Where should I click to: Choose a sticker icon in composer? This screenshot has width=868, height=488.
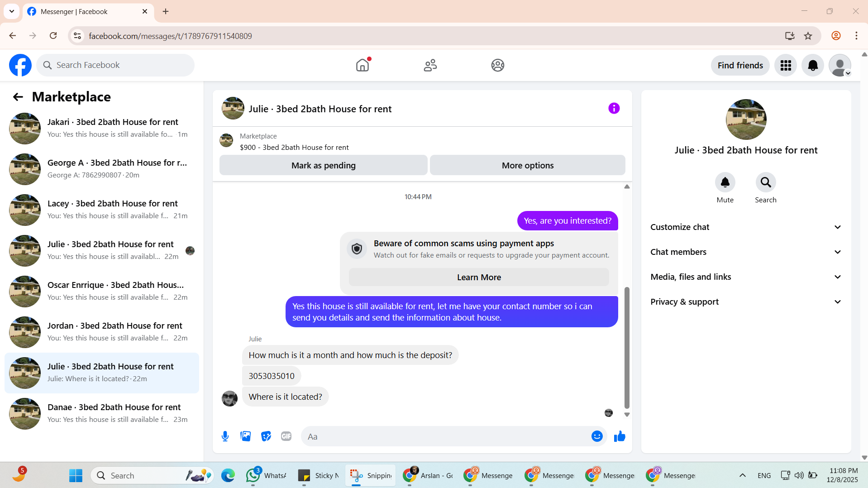(266, 436)
